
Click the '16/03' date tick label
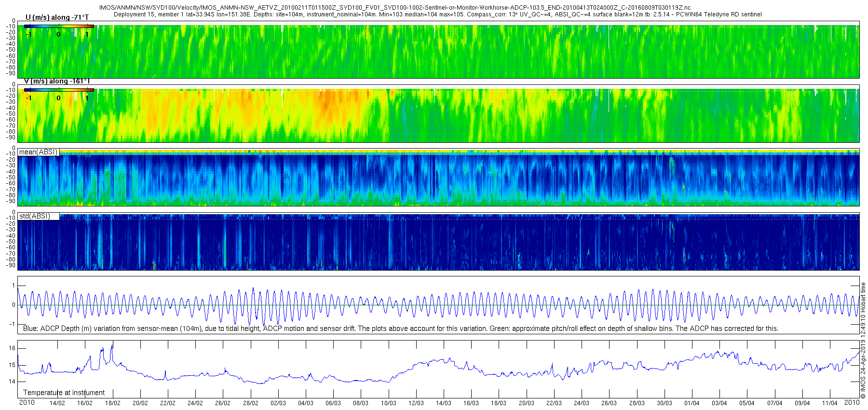(471, 403)
